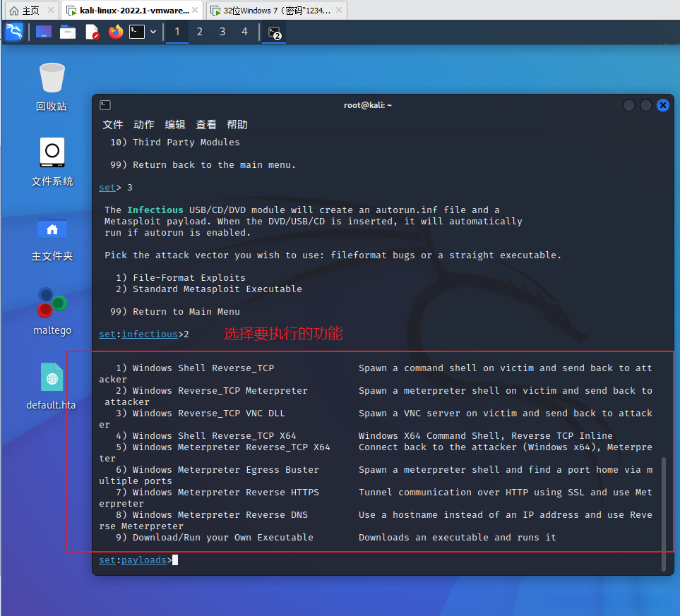Click the show-desktop panel icon
This screenshot has height=616, width=680.
[44, 32]
